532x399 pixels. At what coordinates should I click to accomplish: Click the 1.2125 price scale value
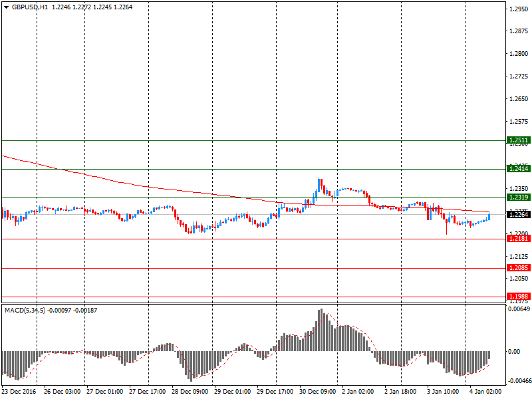click(x=519, y=257)
